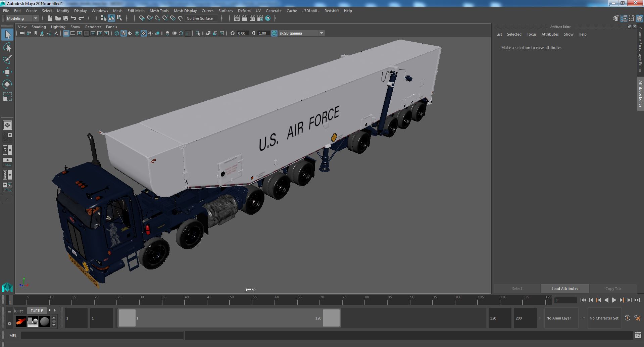Viewport: 644px width, 347px height.
Task: Select the Move tool
Action: pyautogui.click(x=7, y=72)
